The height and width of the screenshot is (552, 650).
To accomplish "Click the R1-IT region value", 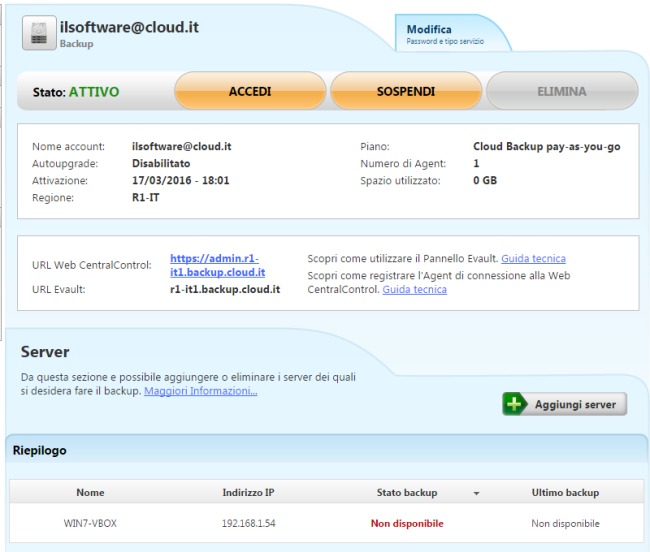I will tap(146, 198).
